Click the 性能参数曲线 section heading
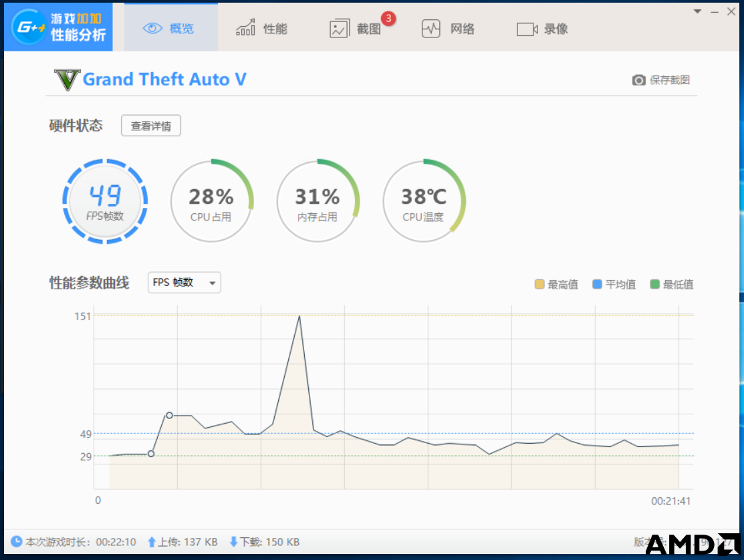744x560 pixels. click(x=89, y=283)
